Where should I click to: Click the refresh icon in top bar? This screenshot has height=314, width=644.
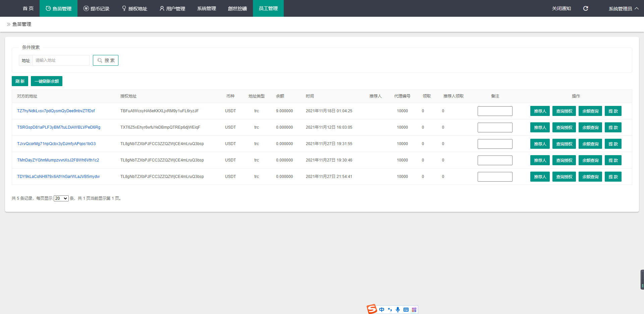click(586, 8)
